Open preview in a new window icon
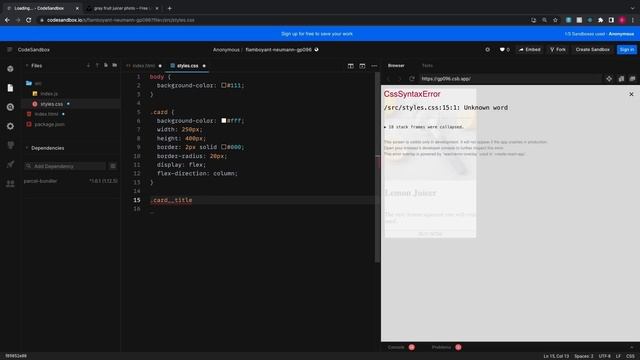 pyautogui.click(x=632, y=78)
